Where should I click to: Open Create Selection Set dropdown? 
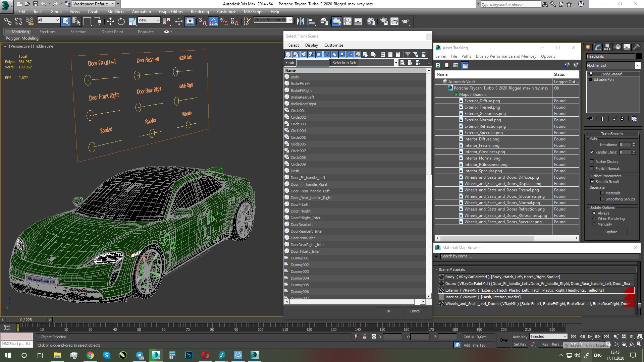(290, 20)
